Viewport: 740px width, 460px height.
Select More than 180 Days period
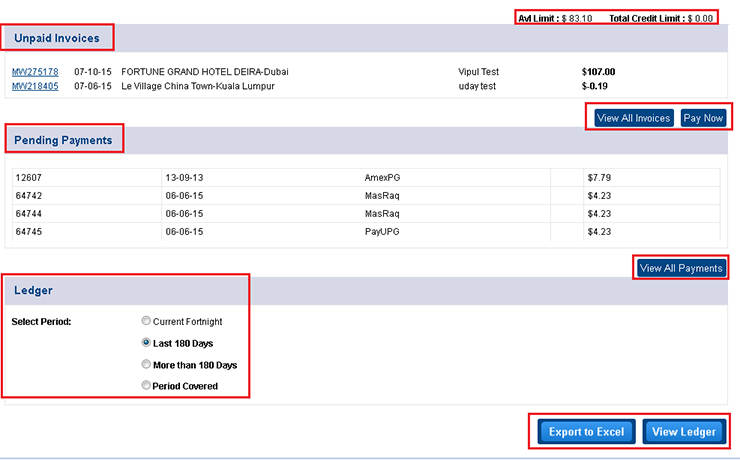[x=147, y=365]
